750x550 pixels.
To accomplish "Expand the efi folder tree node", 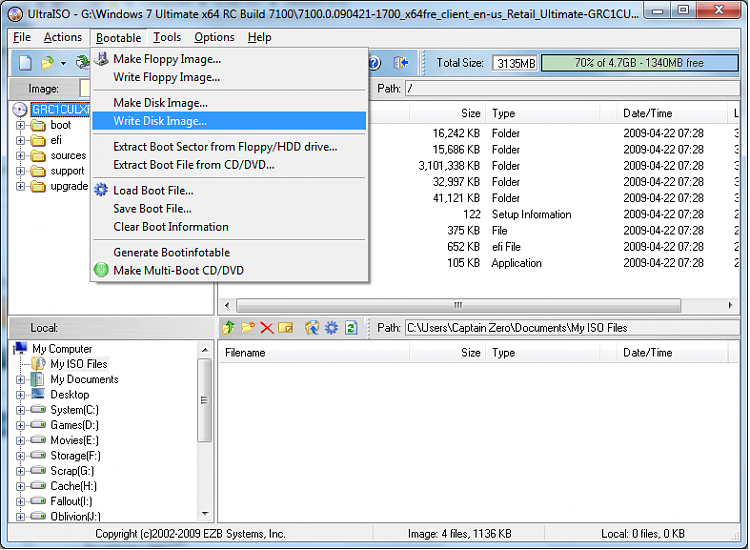I will (21, 141).
